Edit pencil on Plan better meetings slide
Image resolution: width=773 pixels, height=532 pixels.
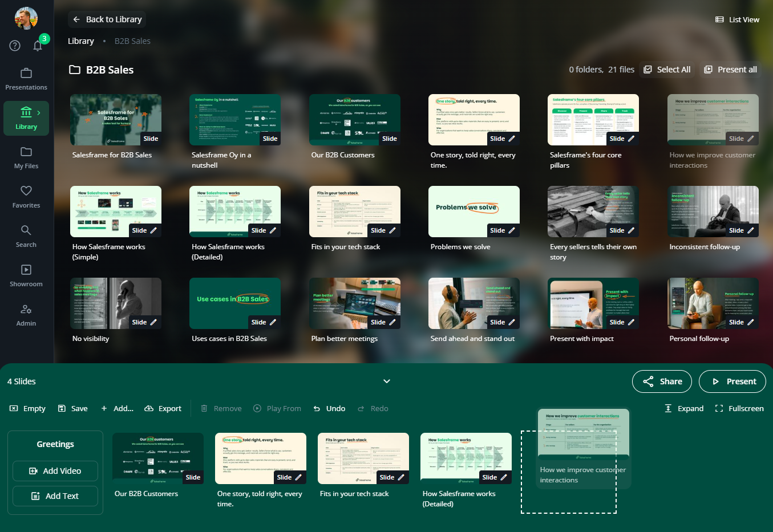click(392, 322)
